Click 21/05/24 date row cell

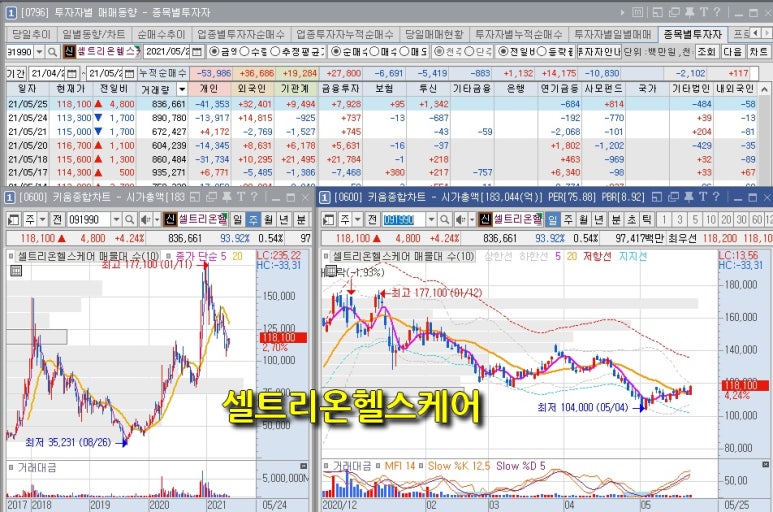pos(28,118)
